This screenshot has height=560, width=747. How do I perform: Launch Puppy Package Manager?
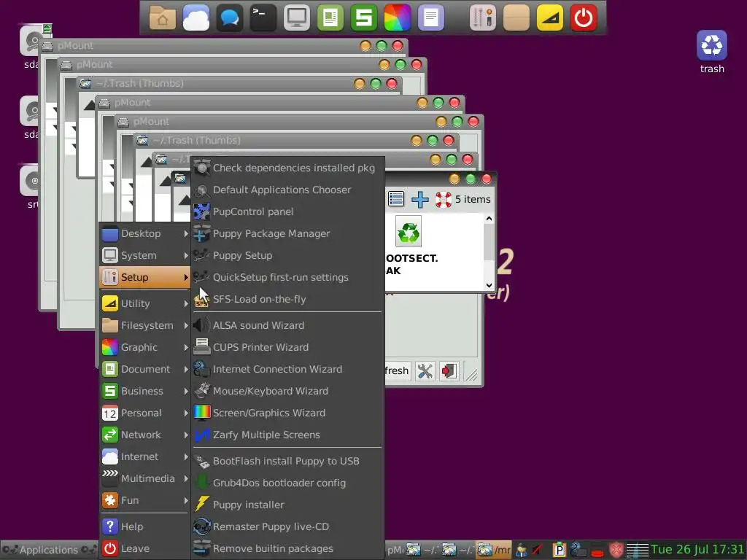tap(287, 233)
